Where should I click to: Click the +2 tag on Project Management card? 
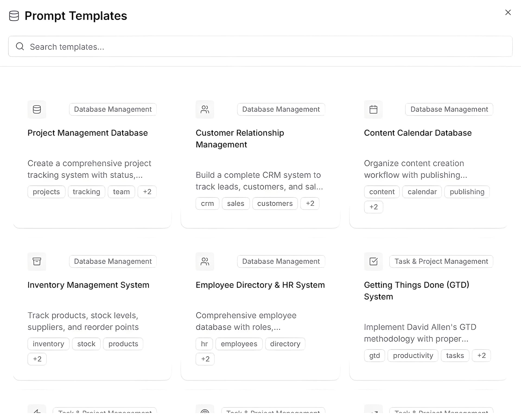(x=147, y=192)
